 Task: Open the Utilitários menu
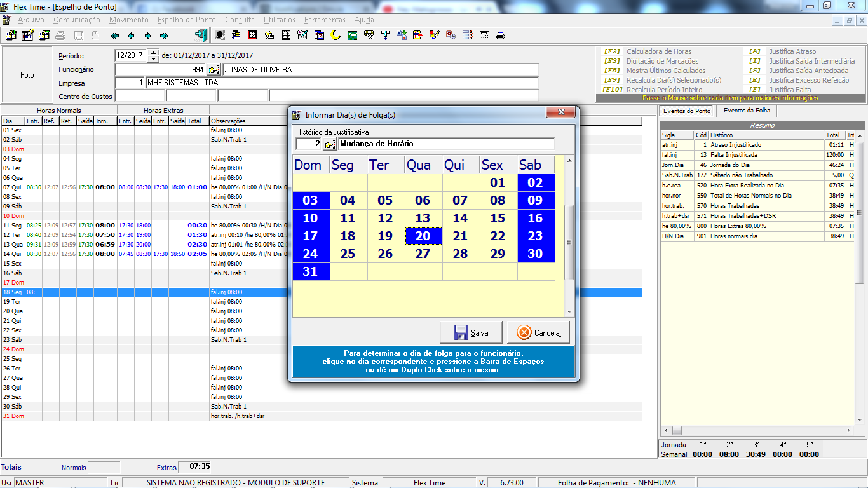point(280,20)
